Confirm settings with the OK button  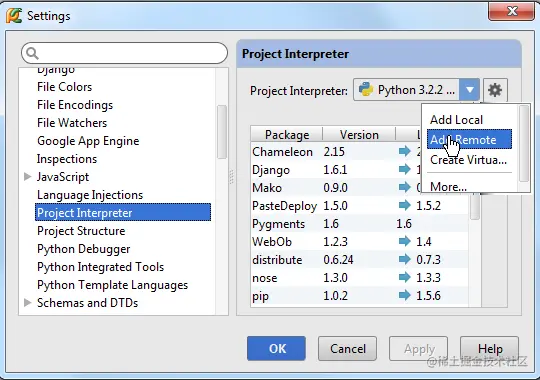click(x=276, y=349)
